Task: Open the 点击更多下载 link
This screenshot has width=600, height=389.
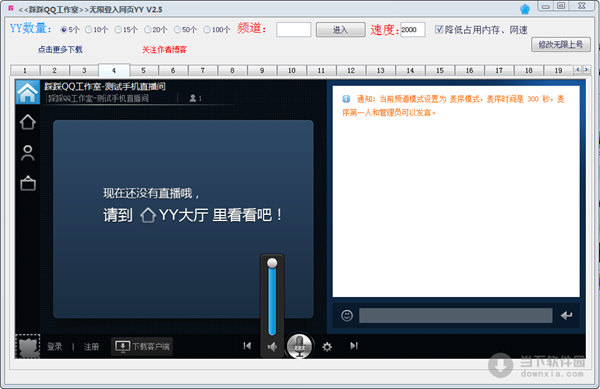Action: click(x=60, y=50)
